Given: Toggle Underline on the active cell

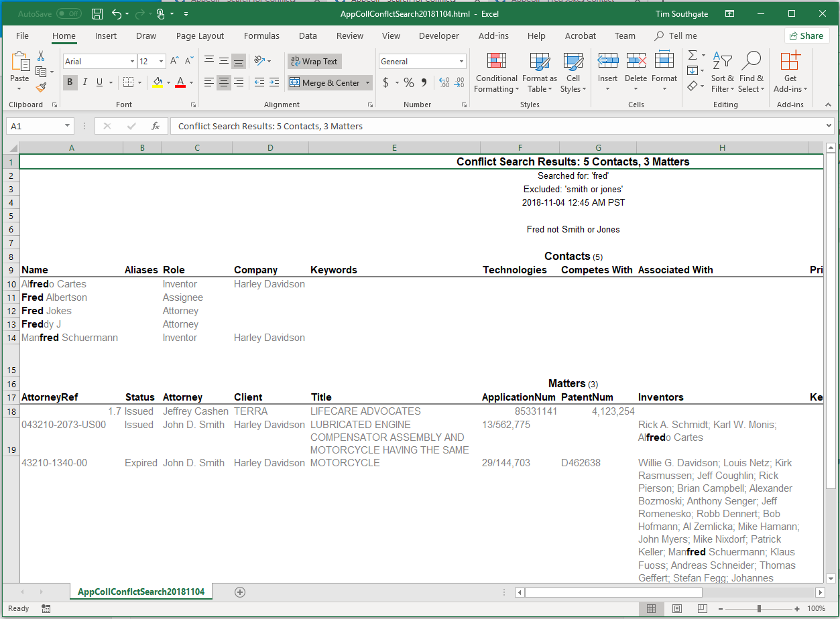Looking at the screenshot, I should (x=98, y=82).
